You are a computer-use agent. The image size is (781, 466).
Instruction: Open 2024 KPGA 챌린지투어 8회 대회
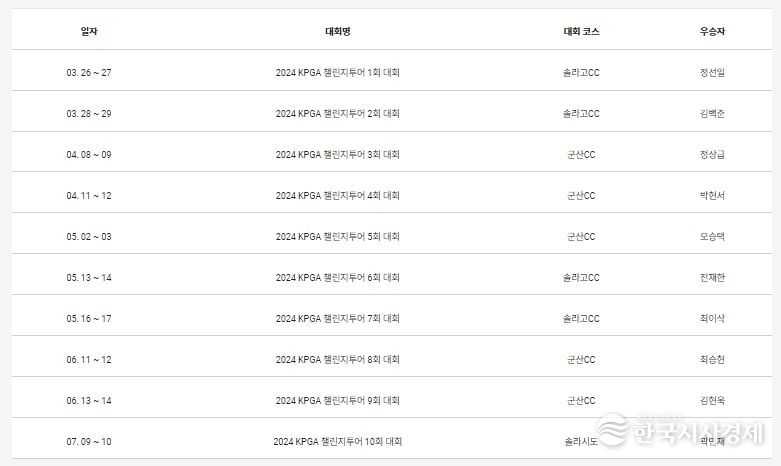click(x=338, y=359)
